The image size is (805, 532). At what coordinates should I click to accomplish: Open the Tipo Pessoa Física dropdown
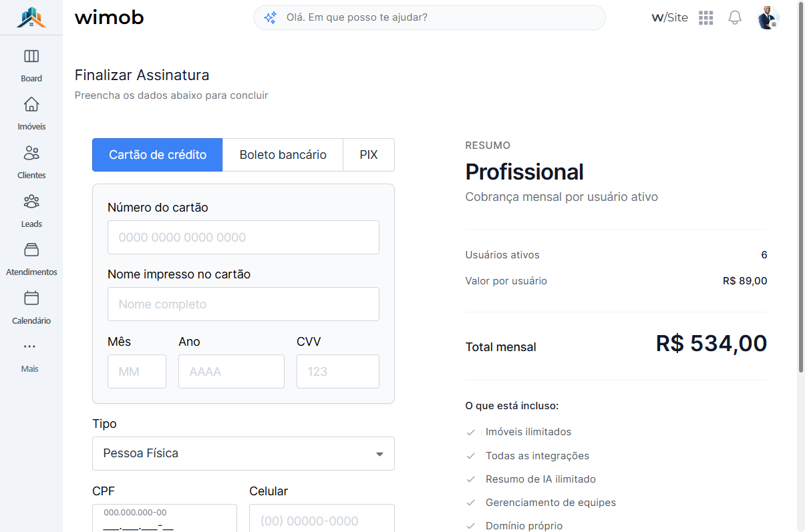point(243,454)
